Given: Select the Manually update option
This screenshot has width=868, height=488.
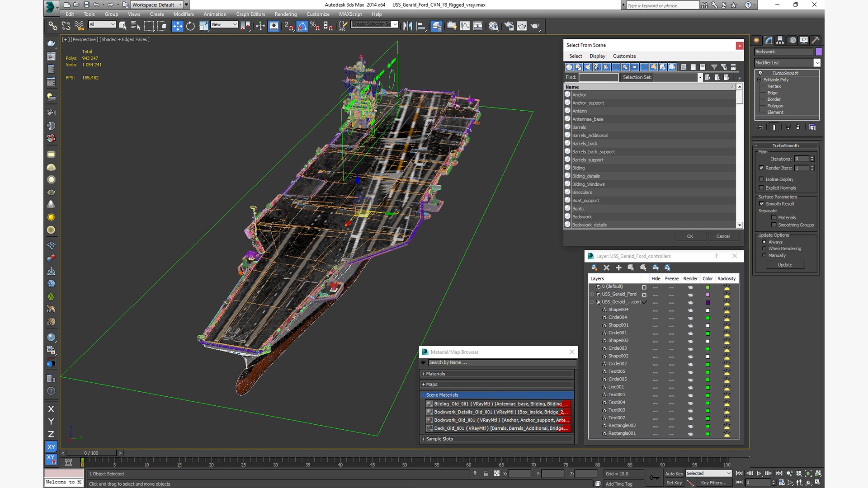Looking at the screenshot, I should [x=764, y=255].
